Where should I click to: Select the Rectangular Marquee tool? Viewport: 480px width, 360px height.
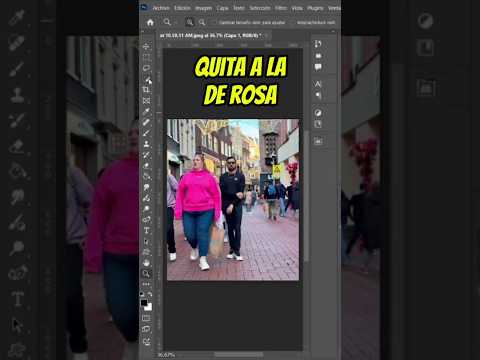(146, 57)
